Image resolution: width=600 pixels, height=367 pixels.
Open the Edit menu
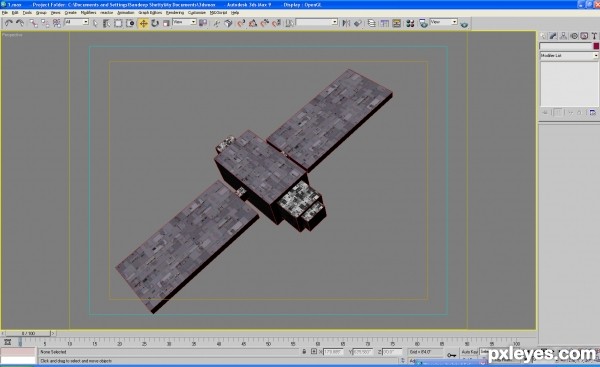(15, 13)
